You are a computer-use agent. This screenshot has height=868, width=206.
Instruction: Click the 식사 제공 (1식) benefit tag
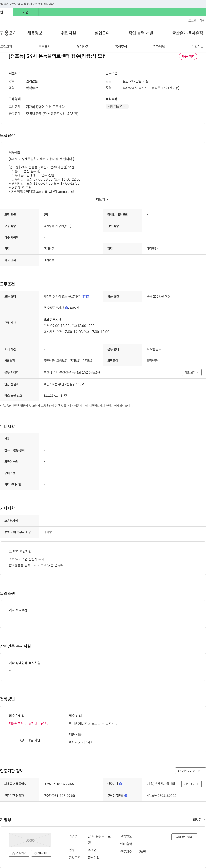click(117, 107)
